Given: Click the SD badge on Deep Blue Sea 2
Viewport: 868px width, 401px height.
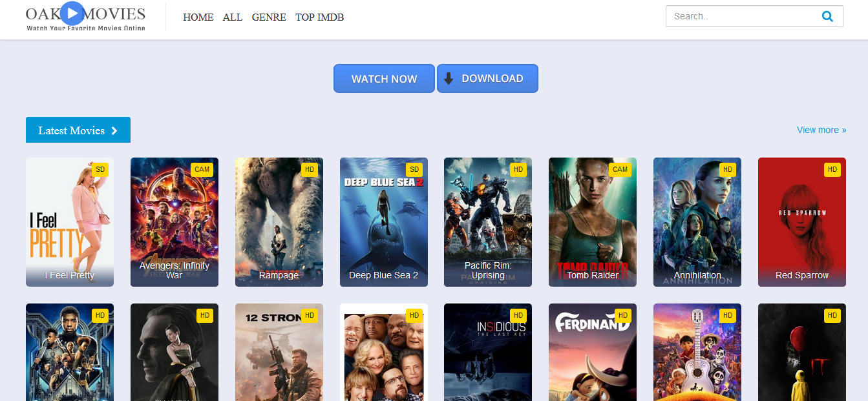Looking at the screenshot, I should coord(414,169).
